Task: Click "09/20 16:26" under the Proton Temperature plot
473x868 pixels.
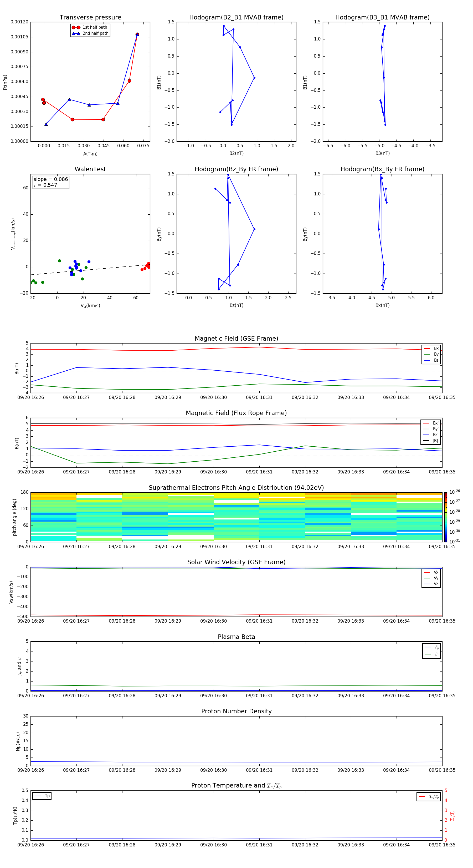Action: pyautogui.click(x=31, y=845)
